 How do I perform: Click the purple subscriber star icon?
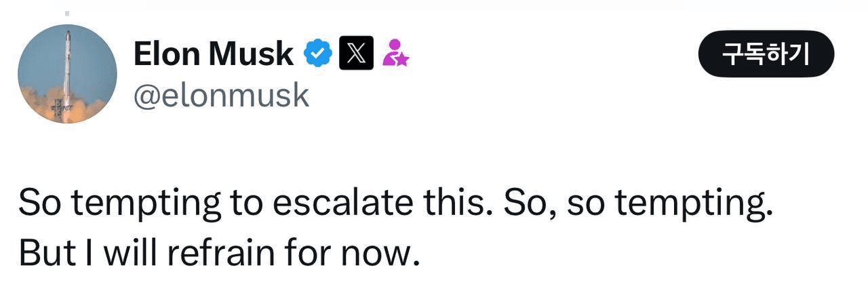tap(395, 53)
